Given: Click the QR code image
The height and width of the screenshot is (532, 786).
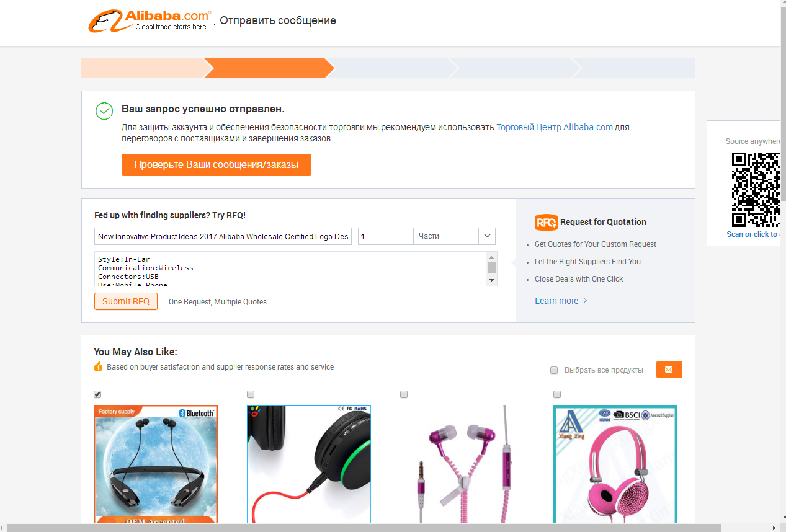Looking at the screenshot, I should [755, 190].
